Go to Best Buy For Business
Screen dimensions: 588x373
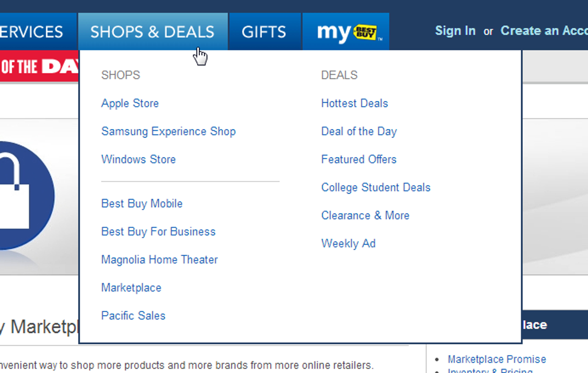pos(158,232)
